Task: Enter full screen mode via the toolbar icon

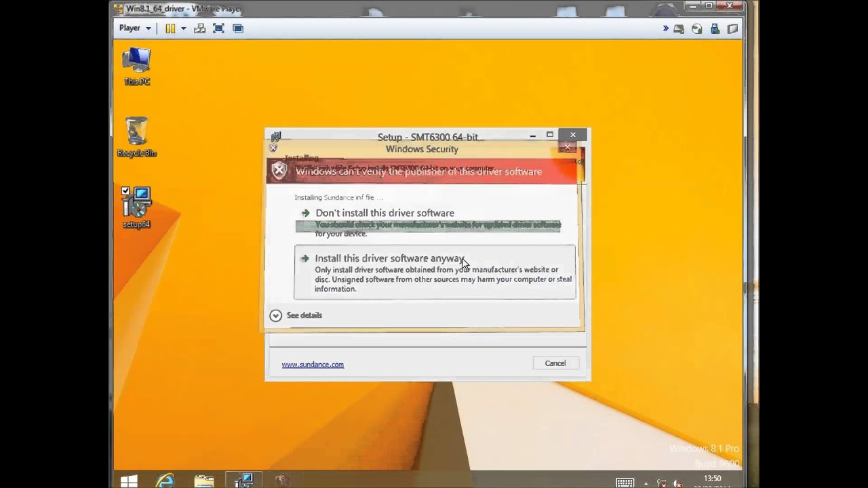Action: pos(218,28)
